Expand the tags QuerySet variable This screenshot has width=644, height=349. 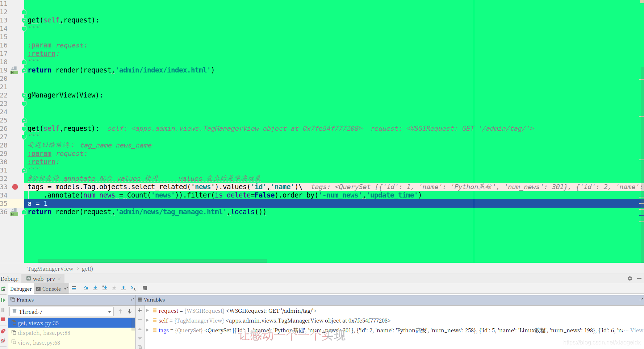point(147,330)
